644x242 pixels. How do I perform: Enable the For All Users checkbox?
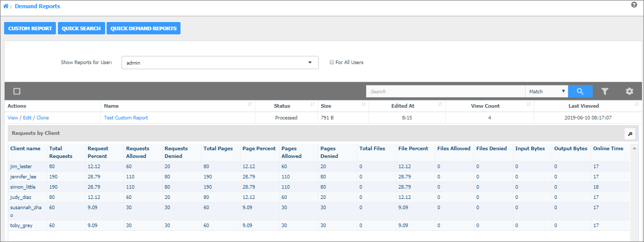(x=332, y=63)
